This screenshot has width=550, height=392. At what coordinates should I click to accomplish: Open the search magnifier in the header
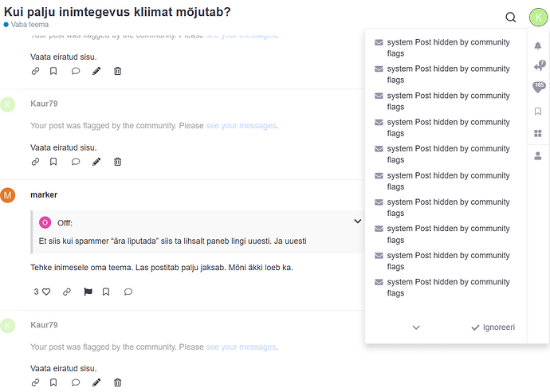point(511,18)
